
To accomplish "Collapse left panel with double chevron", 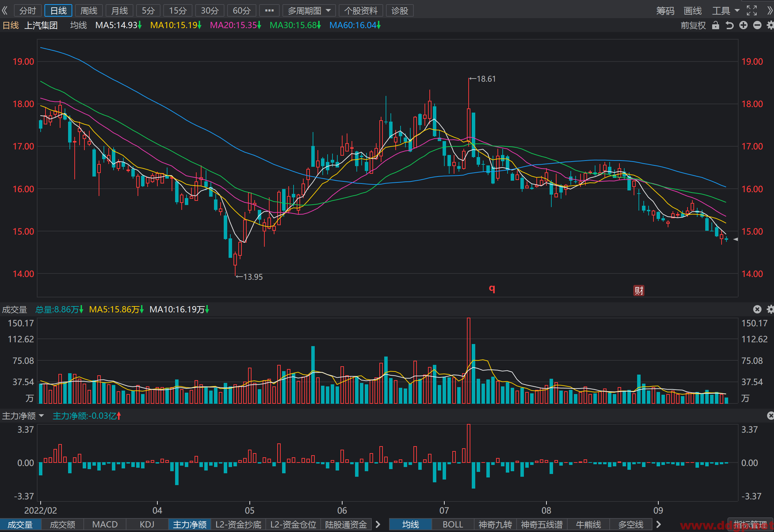I will (5, 10).
